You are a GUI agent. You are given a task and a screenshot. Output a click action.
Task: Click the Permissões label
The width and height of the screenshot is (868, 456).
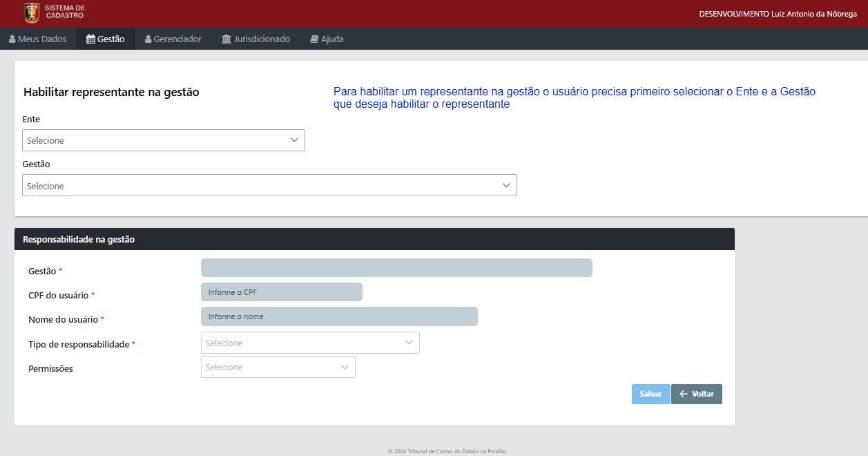[x=50, y=369]
